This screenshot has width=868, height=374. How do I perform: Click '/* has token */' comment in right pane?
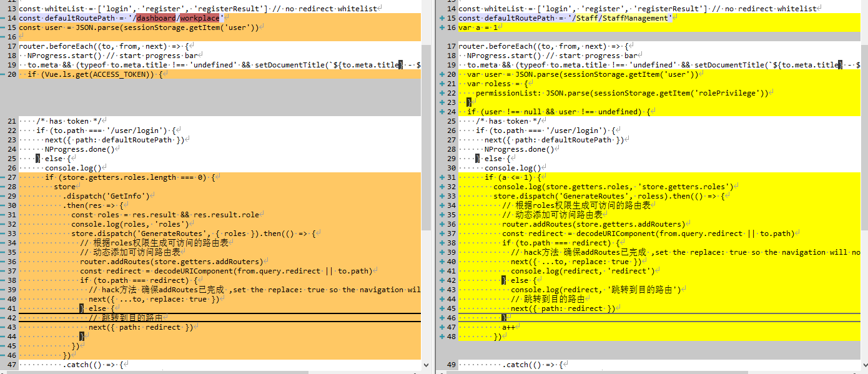(509, 121)
